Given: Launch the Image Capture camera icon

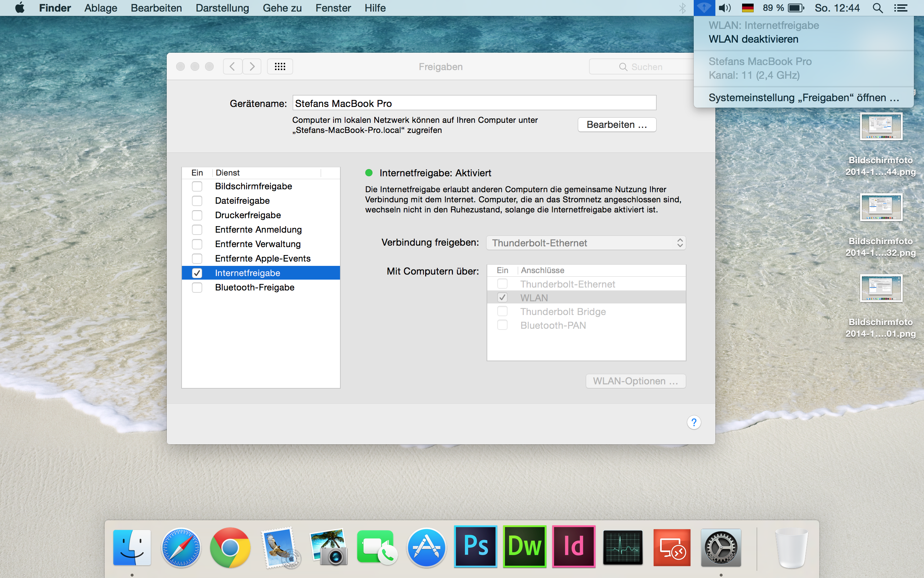Looking at the screenshot, I should [328, 547].
